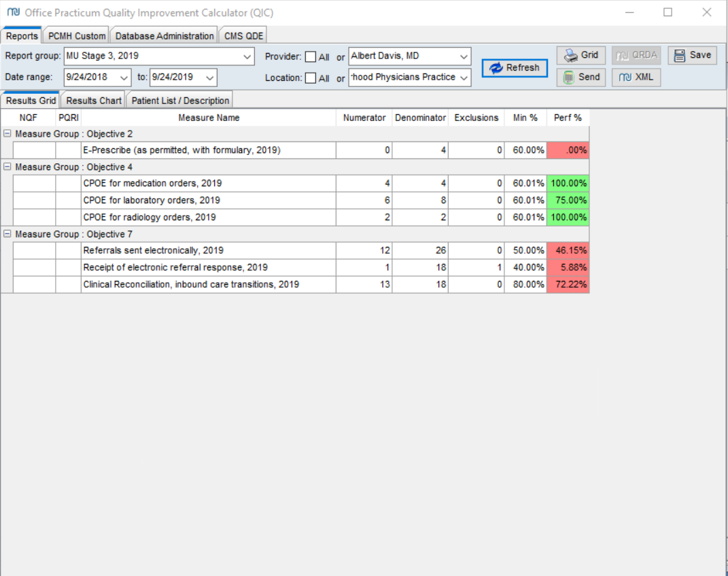Select Receipt of electronic referral response, 2019
728x576 pixels.
[x=301, y=267]
